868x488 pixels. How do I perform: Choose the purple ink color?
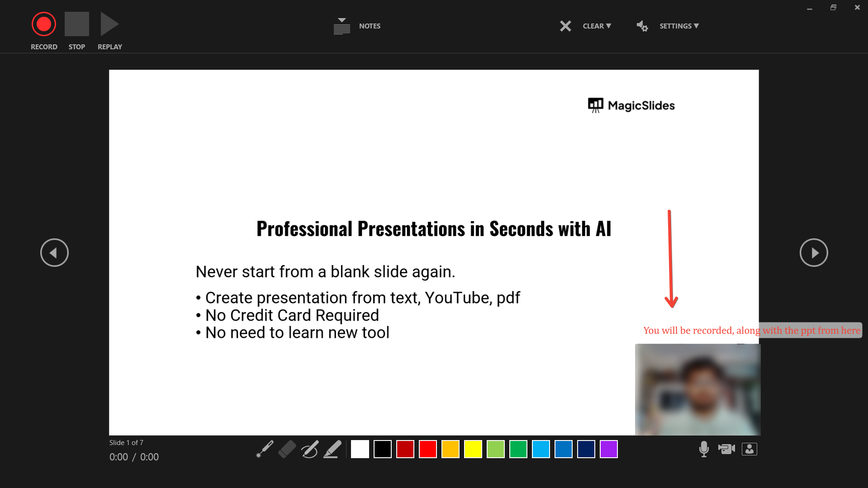click(x=609, y=449)
